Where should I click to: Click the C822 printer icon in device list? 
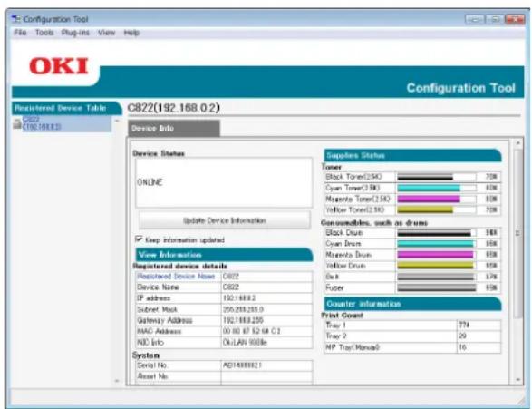click(x=17, y=124)
